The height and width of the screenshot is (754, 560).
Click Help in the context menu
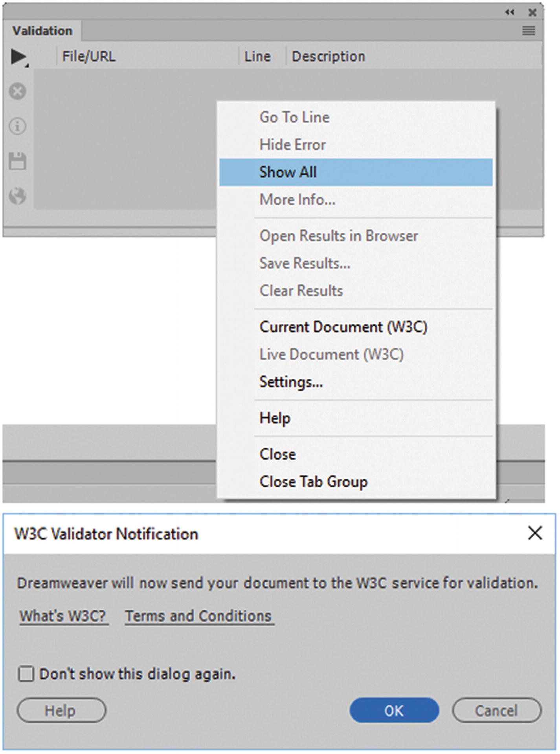[275, 418]
